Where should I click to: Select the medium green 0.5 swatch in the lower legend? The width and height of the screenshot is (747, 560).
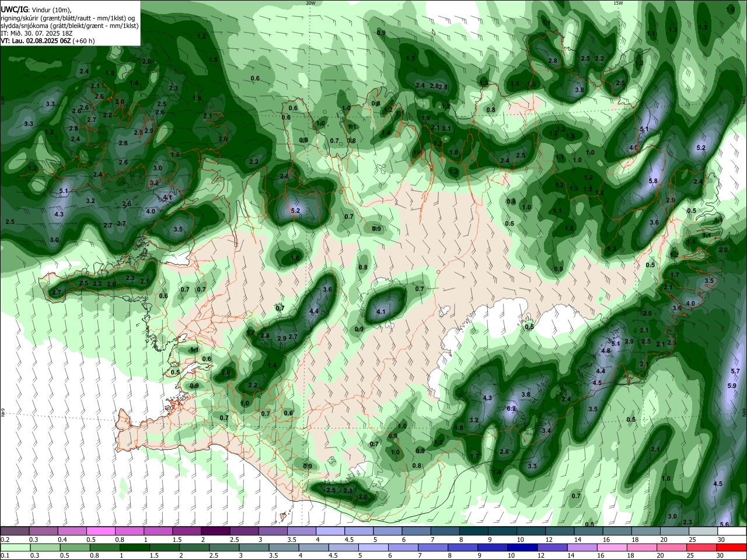click(x=74, y=548)
